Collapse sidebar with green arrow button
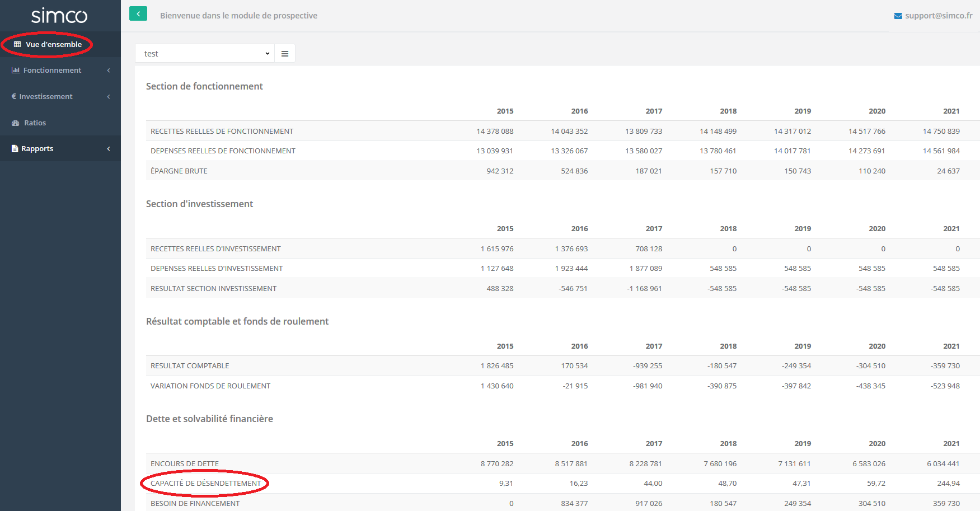The height and width of the screenshot is (511, 980). 138,14
